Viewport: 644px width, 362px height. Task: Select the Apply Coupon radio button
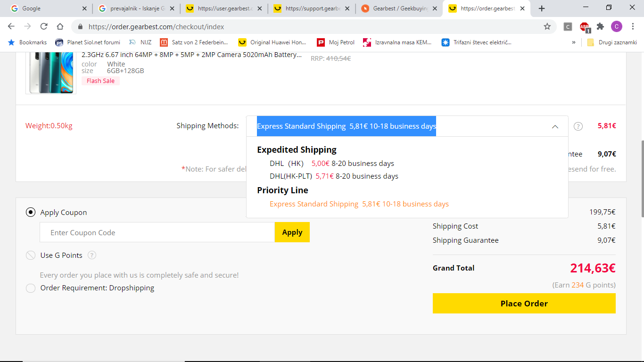tap(31, 212)
